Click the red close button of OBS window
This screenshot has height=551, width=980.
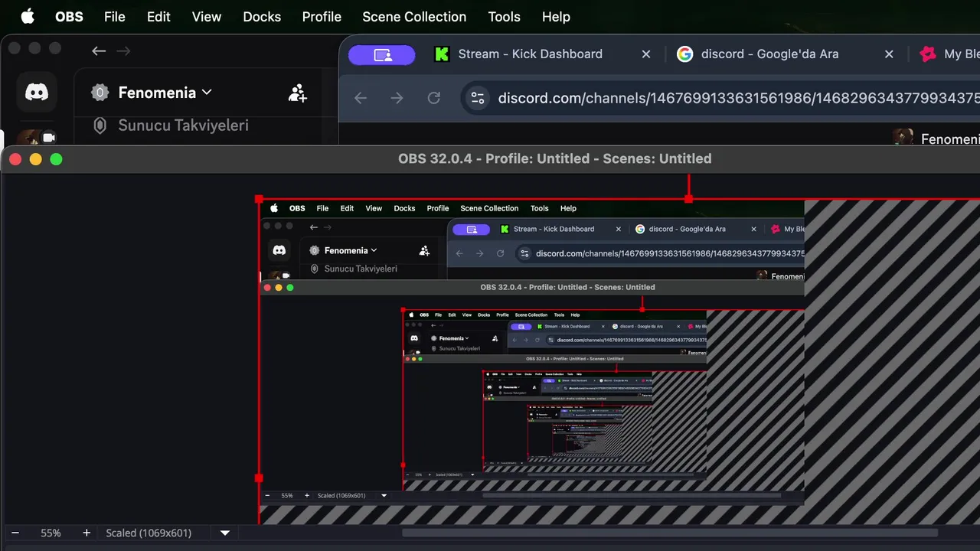click(15, 159)
